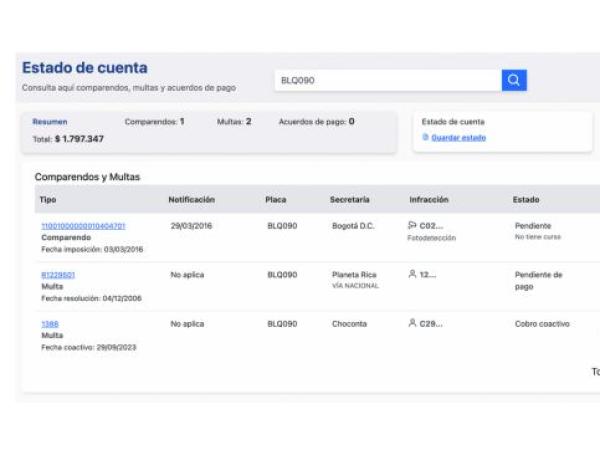Click the Estado de cuenta page title
This screenshot has width=600, height=455.
[85, 68]
